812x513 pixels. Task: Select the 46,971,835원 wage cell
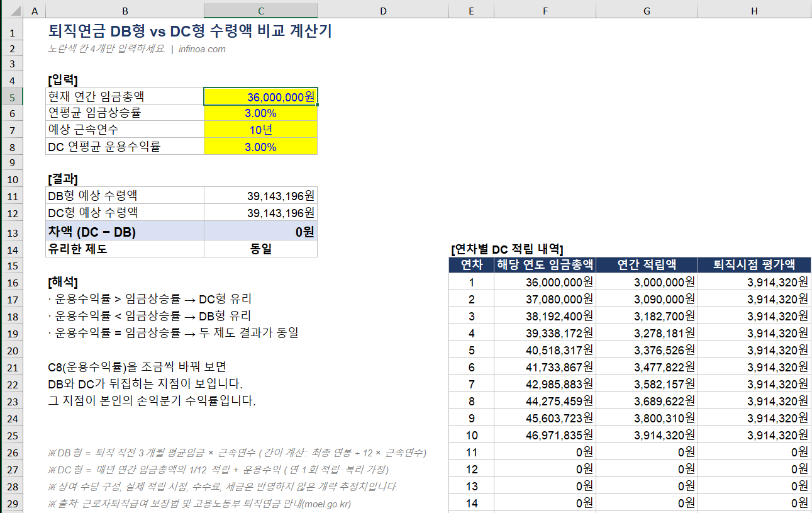click(x=545, y=435)
